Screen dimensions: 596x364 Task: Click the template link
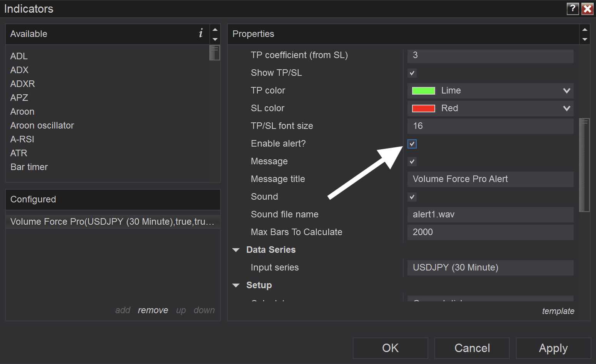(558, 311)
